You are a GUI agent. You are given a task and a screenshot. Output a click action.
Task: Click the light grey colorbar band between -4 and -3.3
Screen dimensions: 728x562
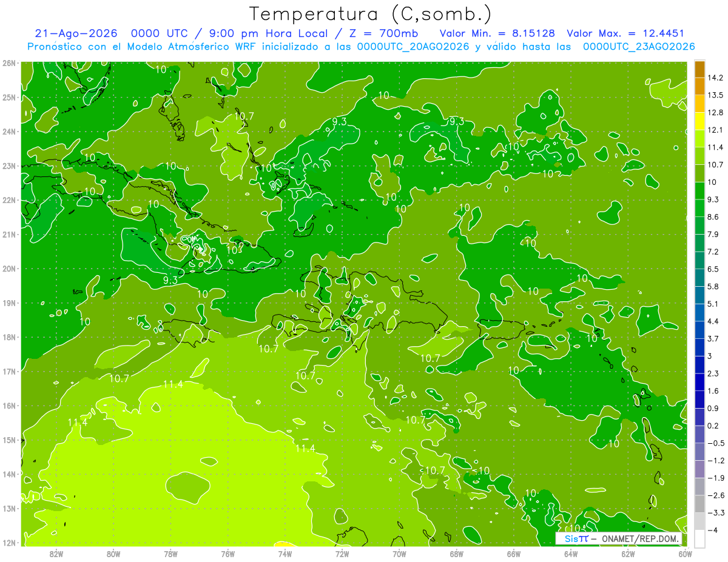(699, 521)
